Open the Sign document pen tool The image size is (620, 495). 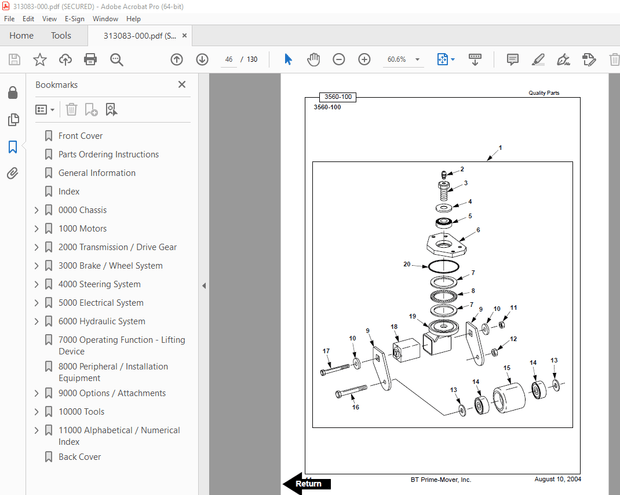(x=563, y=60)
